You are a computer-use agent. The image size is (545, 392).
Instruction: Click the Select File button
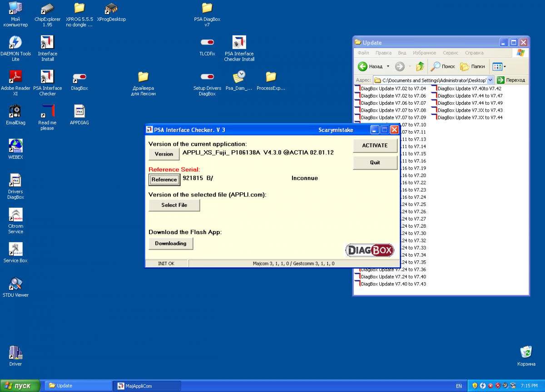pos(174,205)
